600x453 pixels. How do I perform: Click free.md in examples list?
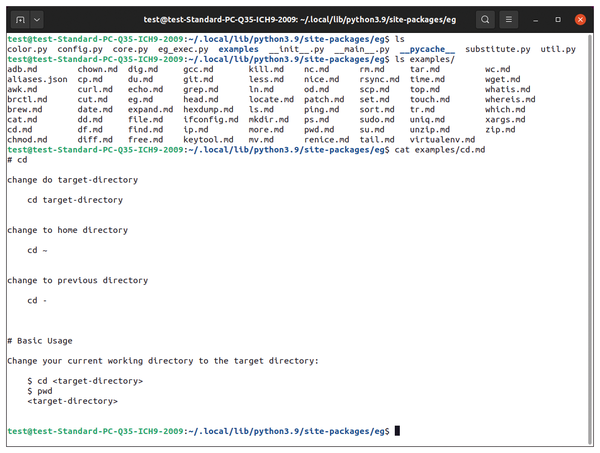[x=145, y=140]
